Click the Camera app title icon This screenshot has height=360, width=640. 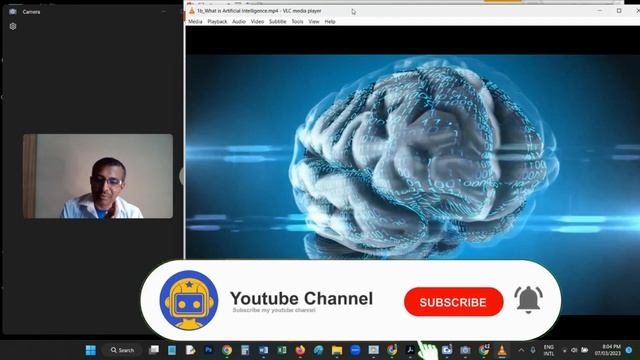pyautogui.click(x=13, y=12)
